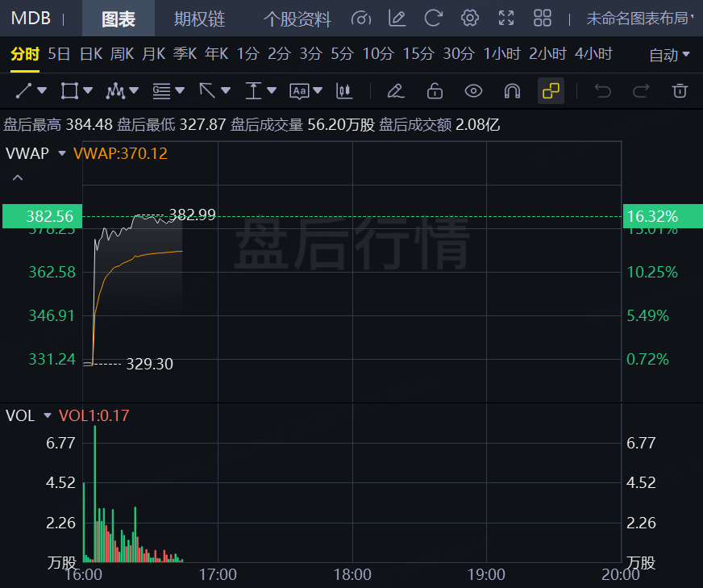The image size is (703, 588).
Task: Enter fullscreen chart mode
Action: click(506, 19)
